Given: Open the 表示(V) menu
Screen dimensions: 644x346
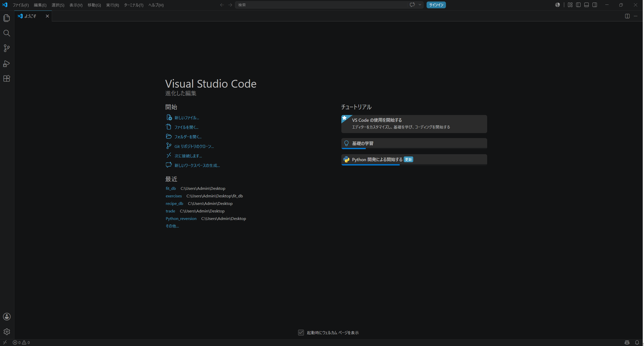Looking at the screenshot, I should coord(76,5).
